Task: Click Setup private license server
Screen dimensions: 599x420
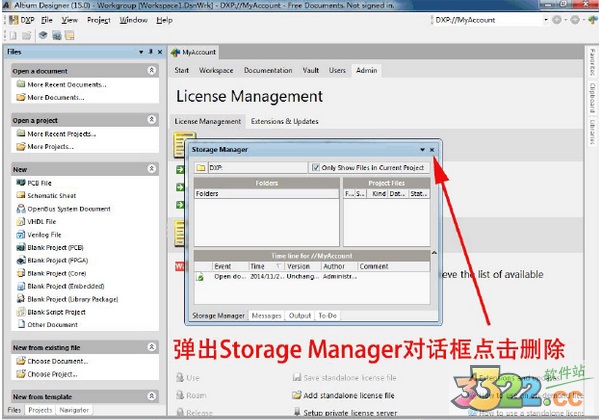Action: (x=350, y=413)
